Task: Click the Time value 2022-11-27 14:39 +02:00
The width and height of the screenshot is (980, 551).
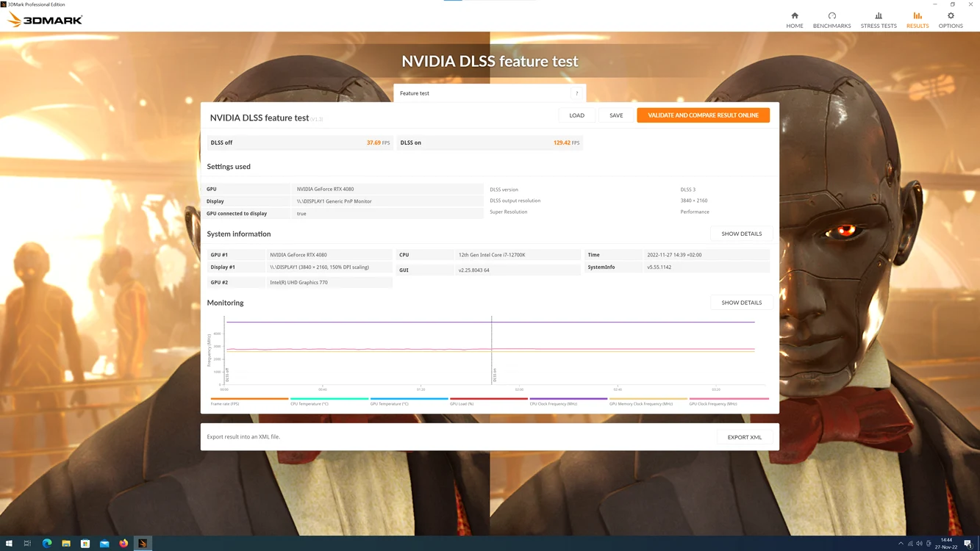Action: click(674, 255)
